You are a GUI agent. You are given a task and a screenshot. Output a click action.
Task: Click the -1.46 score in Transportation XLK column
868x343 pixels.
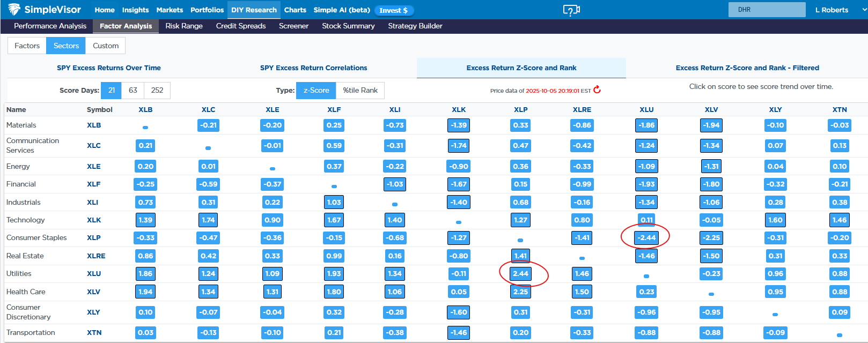tap(459, 333)
